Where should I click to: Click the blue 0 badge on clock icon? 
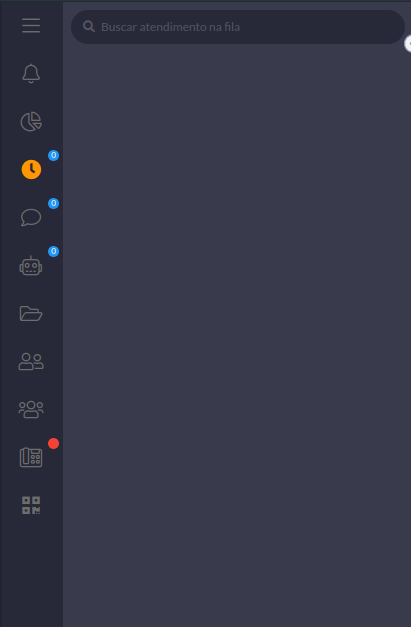pyautogui.click(x=54, y=156)
